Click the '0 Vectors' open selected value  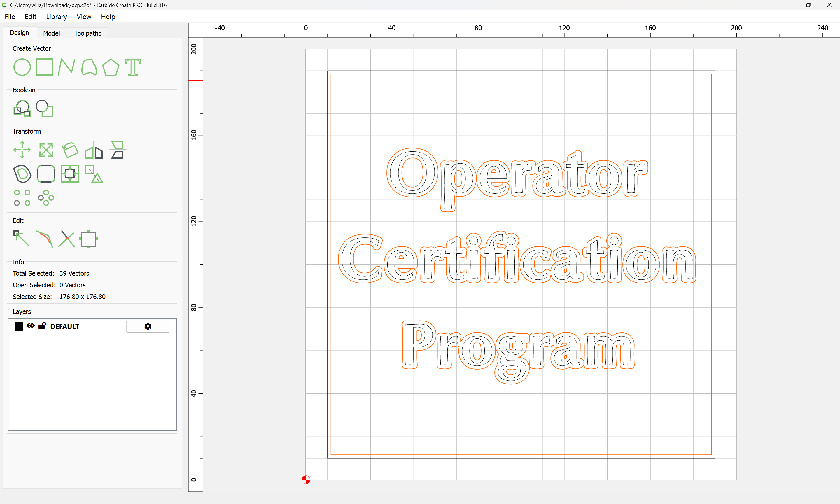[x=72, y=285]
